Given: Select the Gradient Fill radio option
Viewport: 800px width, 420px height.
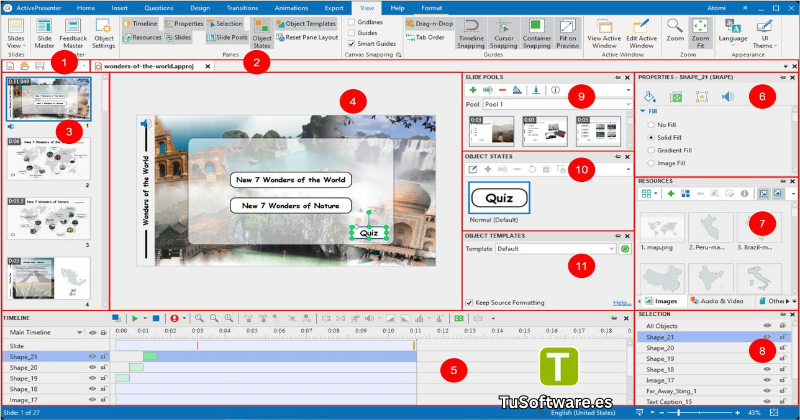Looking at the screenshot, I should [651, 150].
